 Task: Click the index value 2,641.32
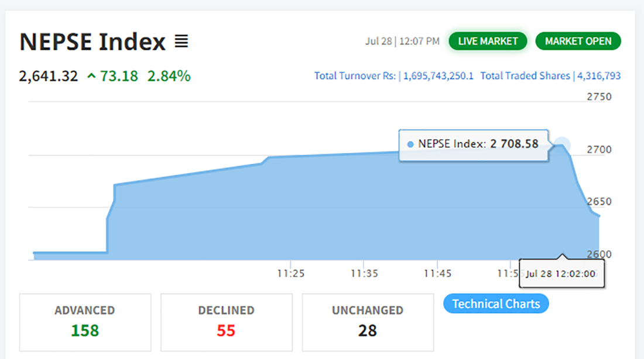(x=49, y=77)
